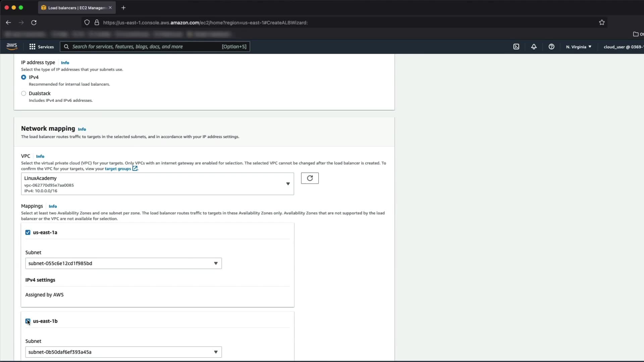This screenshot has height=362, width=644.
Task: Open the notifications bell
Action: 534,47
